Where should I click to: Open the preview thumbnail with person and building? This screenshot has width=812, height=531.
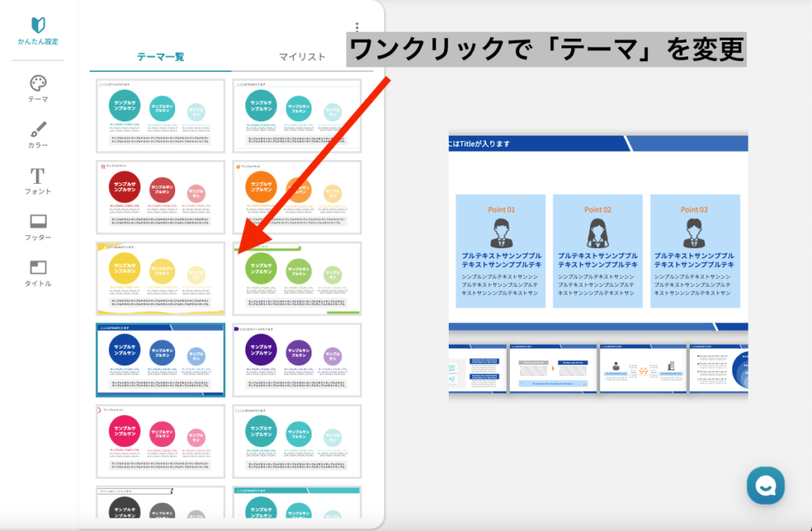point(643,369)
